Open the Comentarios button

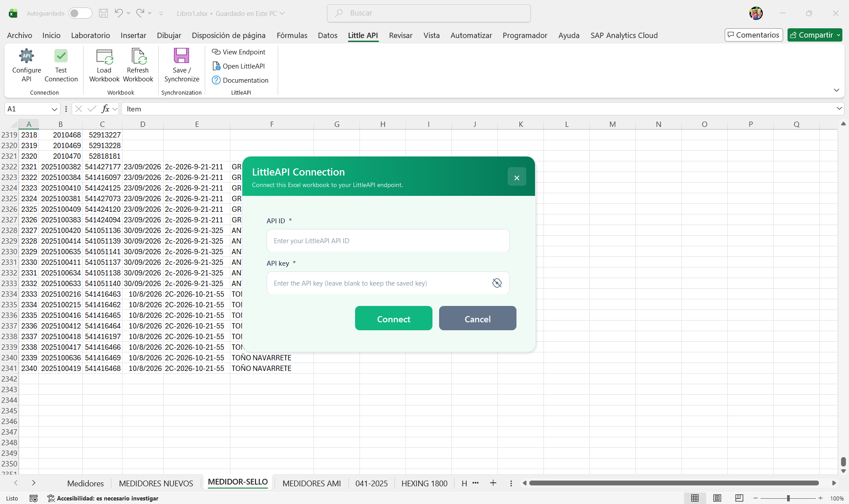coord(753,35)
